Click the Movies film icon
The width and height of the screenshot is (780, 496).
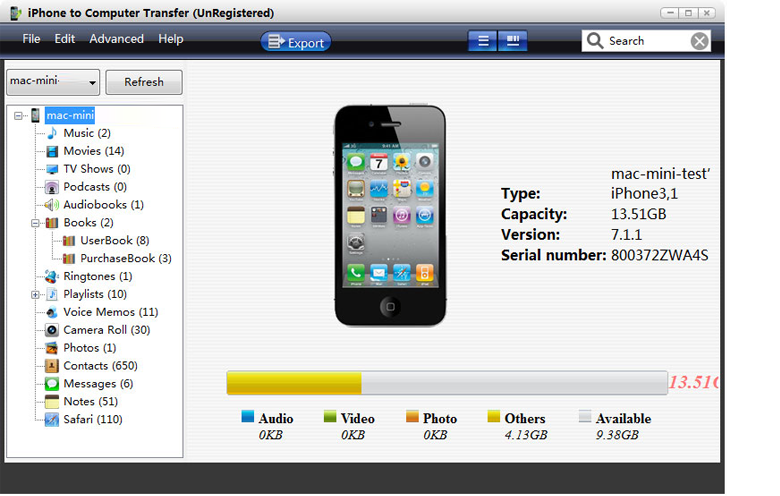tap(52, 151)
